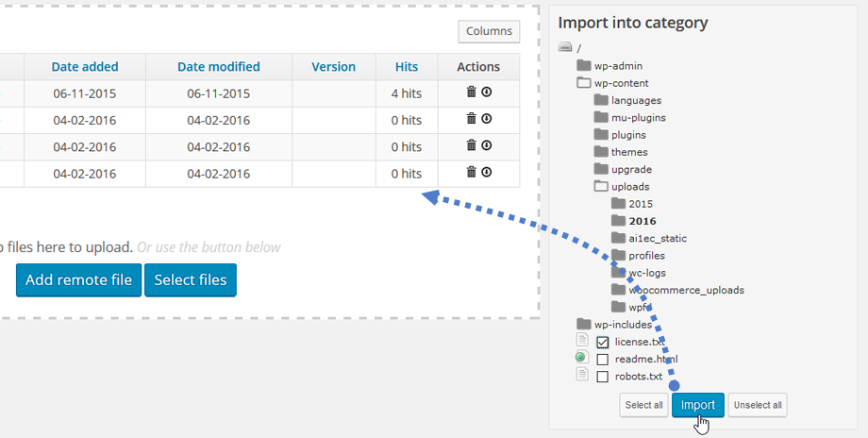
Task: Click the Import button
Action: click(x=698, y=405)
